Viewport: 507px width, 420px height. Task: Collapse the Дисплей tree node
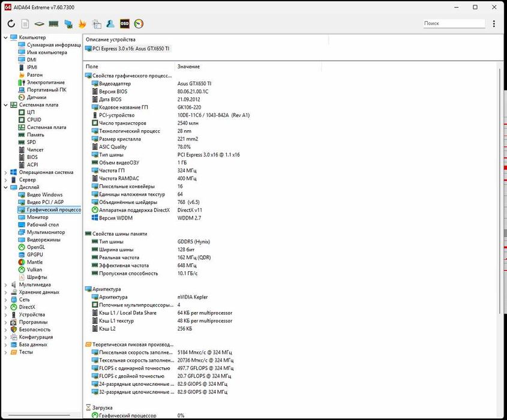[5, 187]
